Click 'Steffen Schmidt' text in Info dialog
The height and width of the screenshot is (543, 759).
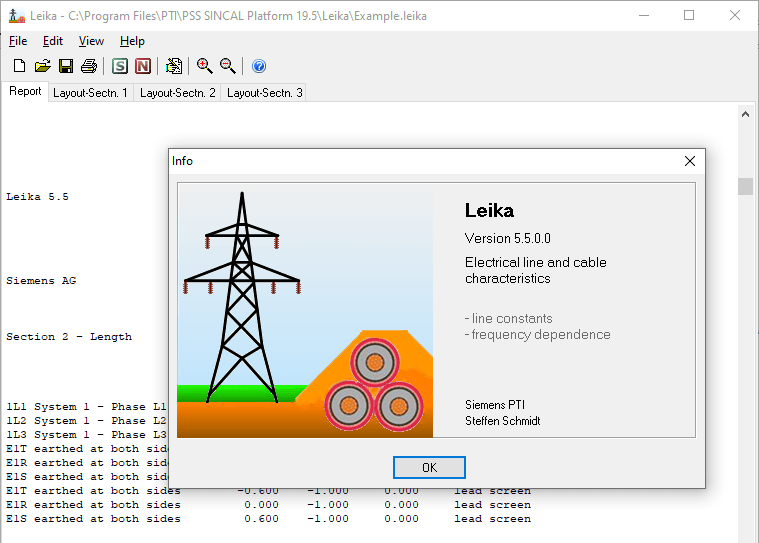pos(502,421)
